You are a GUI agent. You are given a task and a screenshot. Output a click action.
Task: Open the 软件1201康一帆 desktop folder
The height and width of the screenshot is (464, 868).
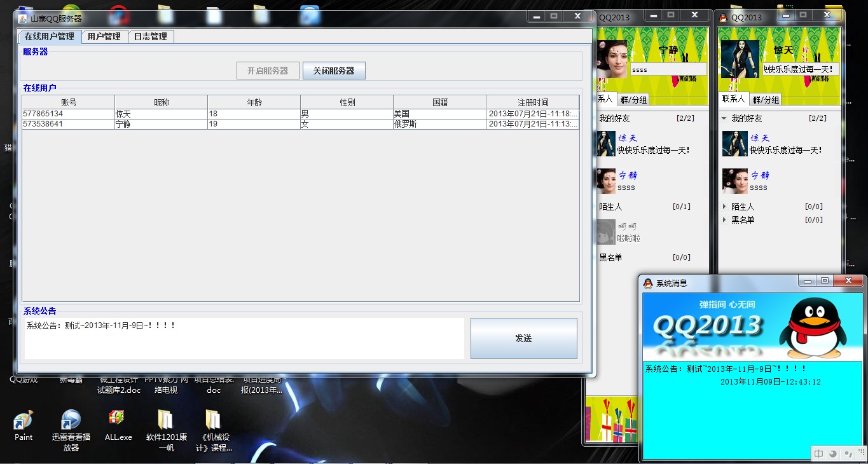[166, 430]
